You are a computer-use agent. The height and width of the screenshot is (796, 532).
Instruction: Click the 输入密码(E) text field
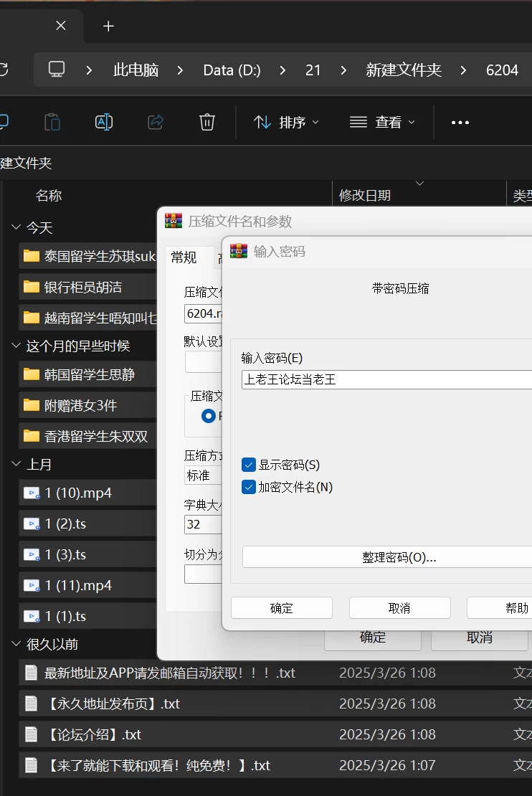point(387,379)
